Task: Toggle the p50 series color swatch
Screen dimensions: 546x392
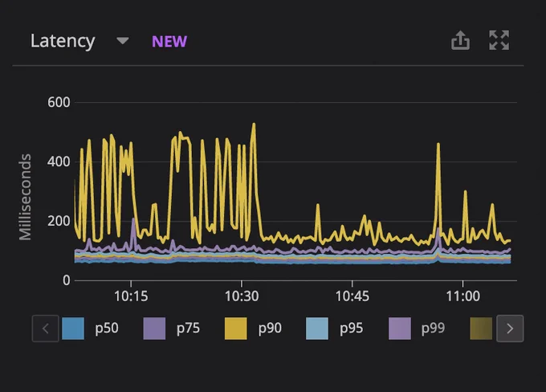Action: (73, 329)
